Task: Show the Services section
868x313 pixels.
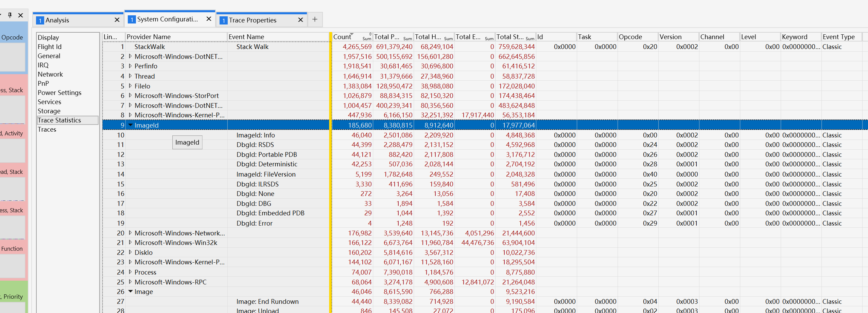Action: [x=49, y=102]
